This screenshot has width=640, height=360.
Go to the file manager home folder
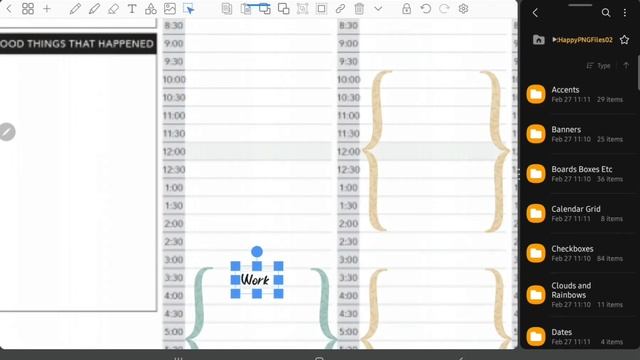pyautogui.click(x=539, y=40)
